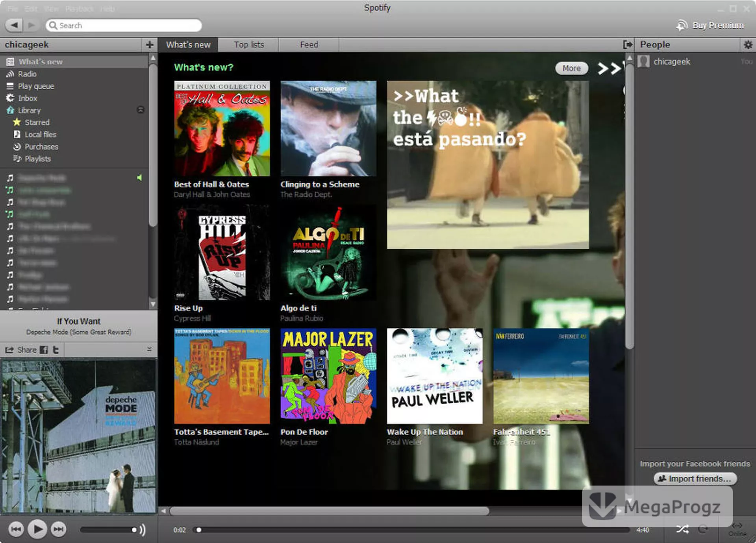Click previous track button
756x543 pixels.
pyautogui.click(x=16, y=529)
